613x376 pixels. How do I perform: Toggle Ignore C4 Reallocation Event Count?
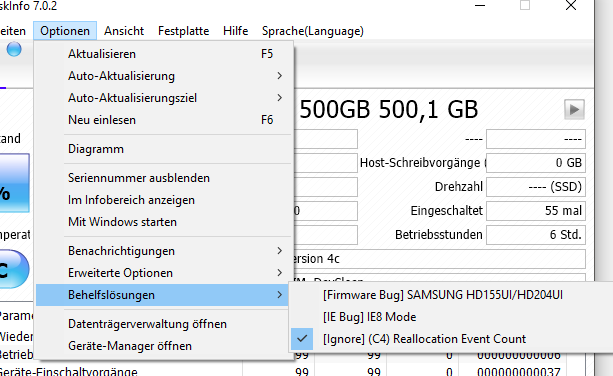point(424,339)
